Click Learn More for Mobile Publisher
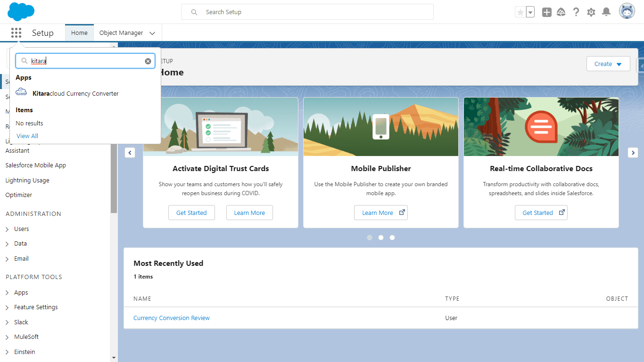Viewport: 644px width, 362px height. click(381, 213)
